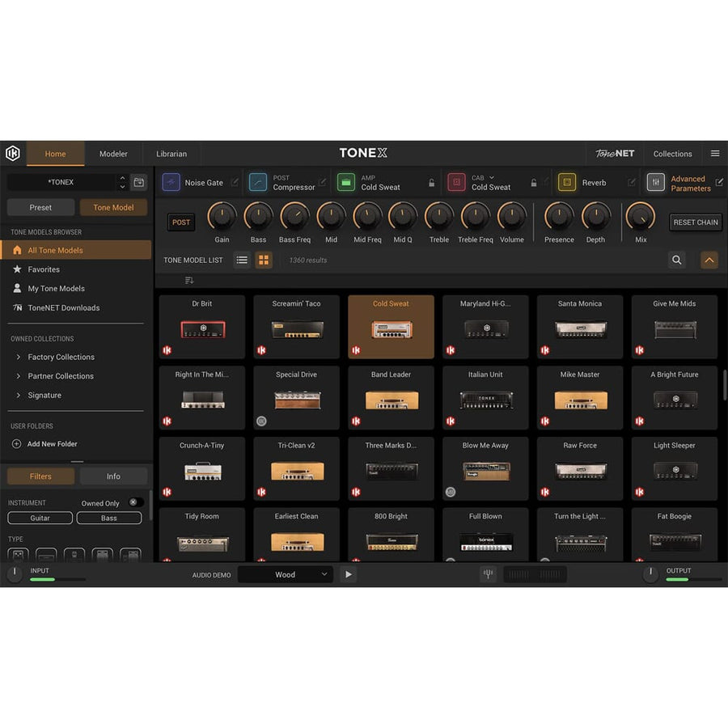
Task: Play the audio demo
Action: coord(348,574)
